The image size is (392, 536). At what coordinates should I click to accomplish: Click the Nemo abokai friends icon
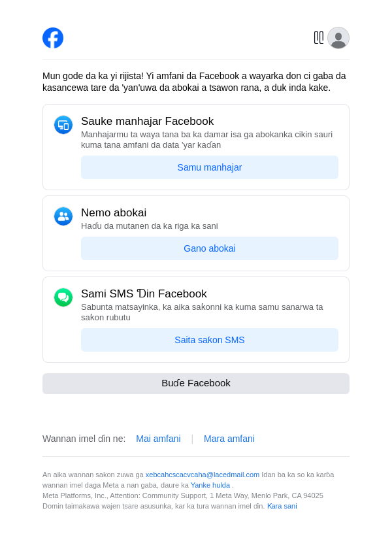click(x=63, y=216)
